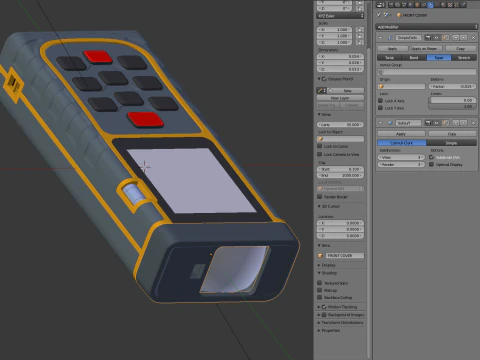The height and width of the screenshot is (360, 480).
Task: Click New Layer in Grease Pencil
Action: tap(340, 98)
